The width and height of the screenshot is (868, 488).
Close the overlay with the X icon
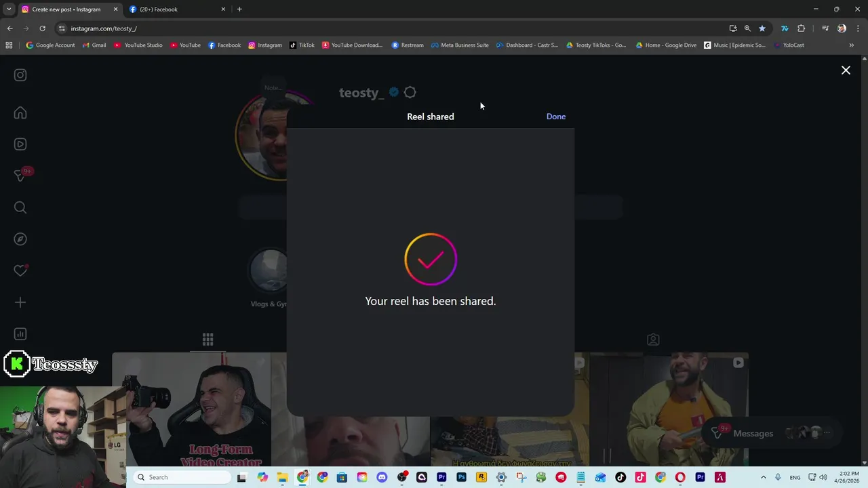pos(846,70)
